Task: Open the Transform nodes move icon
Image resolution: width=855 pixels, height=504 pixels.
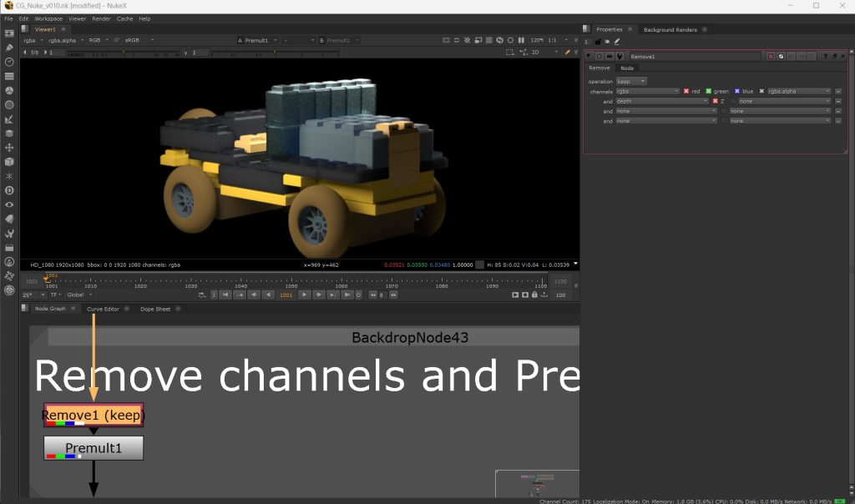Action: click(x=9, y=147)
